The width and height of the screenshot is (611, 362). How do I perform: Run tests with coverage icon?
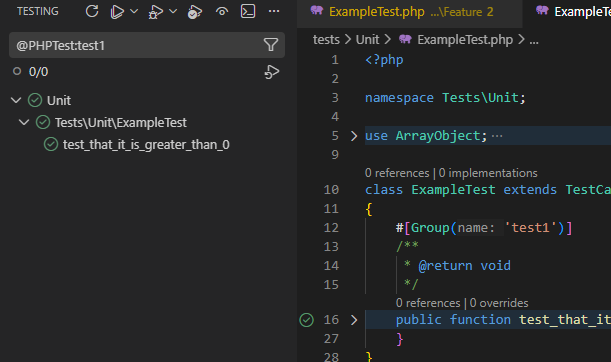[194, 12]
